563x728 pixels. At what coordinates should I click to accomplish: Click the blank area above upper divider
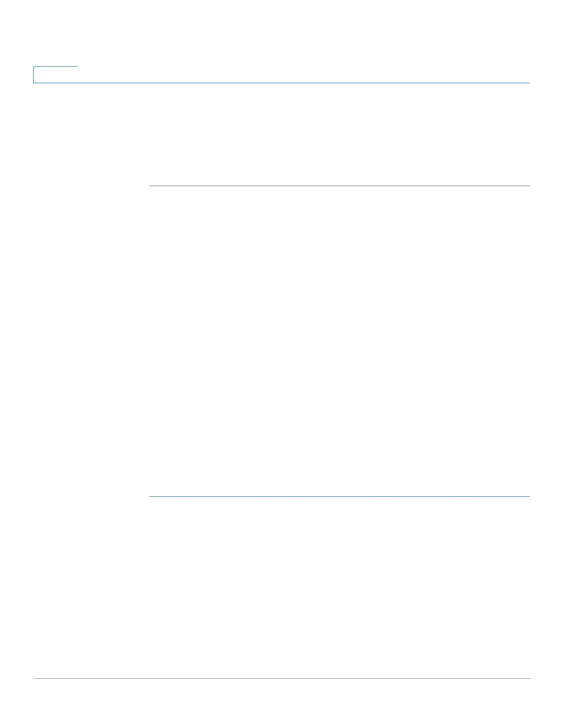pyautogui.click(x=339, y=135)
